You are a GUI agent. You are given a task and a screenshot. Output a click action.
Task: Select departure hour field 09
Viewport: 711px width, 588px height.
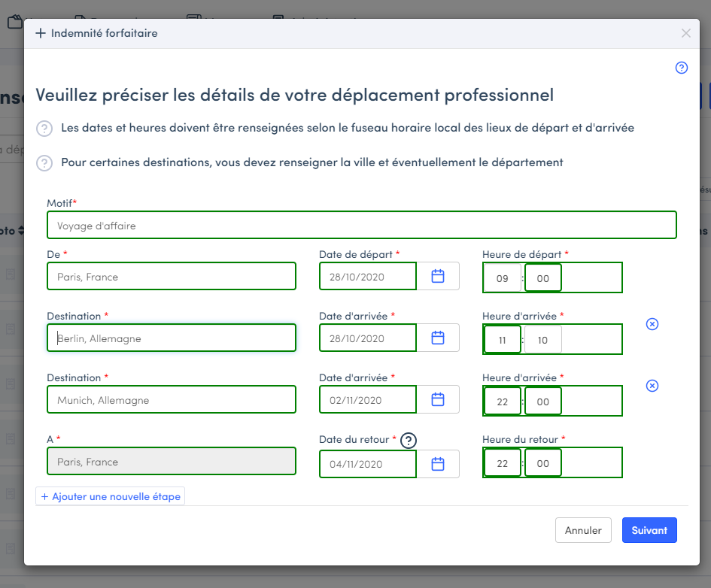(x=503, y=278)
